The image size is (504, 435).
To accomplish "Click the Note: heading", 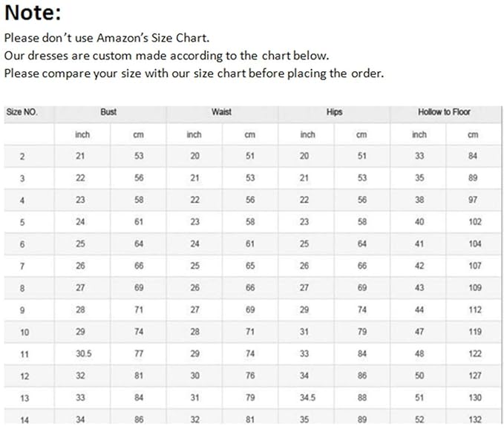I will tap(33, 13).
